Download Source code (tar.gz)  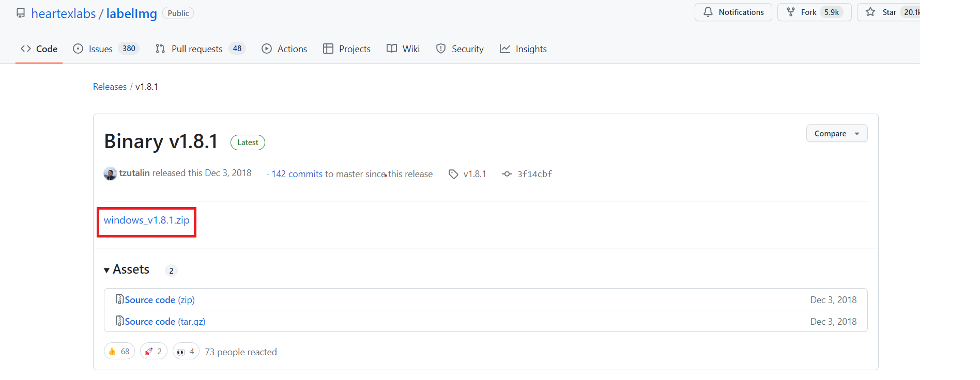pos(165,322)
